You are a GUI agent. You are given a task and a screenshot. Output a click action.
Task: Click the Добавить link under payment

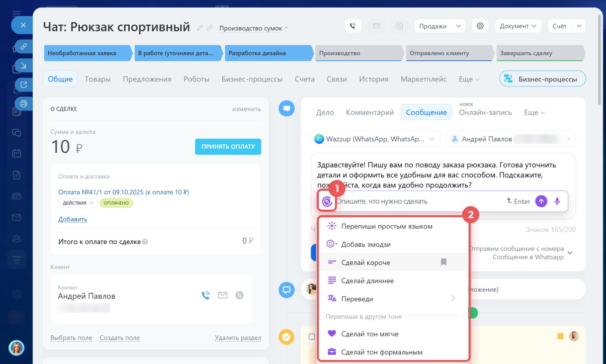[x=73, y=219]
